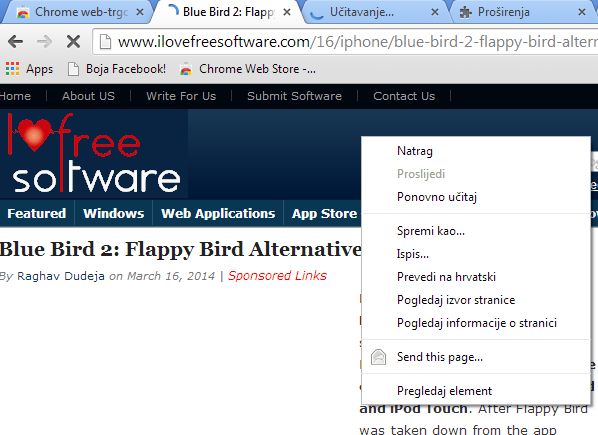
Task: Stop page loading with the X button
Action: coord(73,42)
